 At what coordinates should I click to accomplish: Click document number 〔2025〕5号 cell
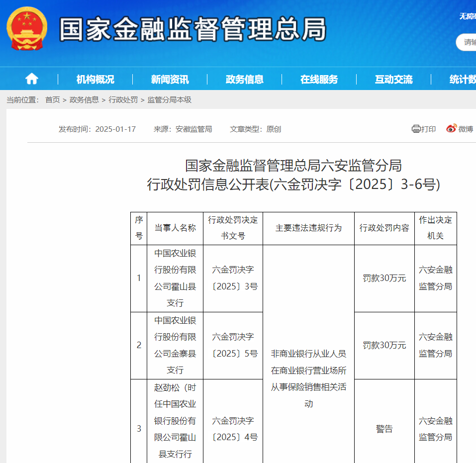(233, 345)
